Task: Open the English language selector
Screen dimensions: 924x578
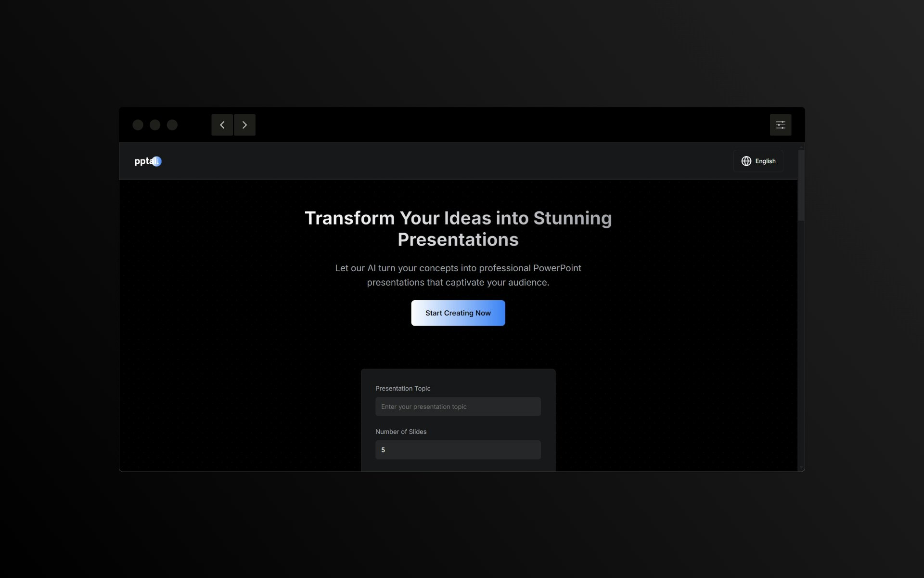Action: (765, 161)
